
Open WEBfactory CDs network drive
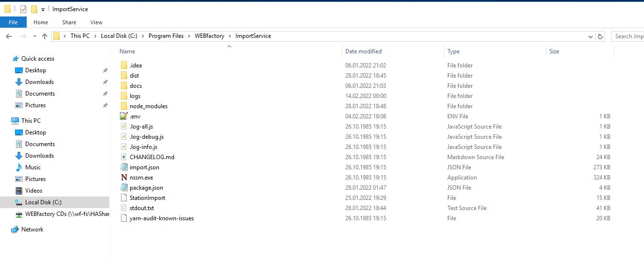point(67,214)
